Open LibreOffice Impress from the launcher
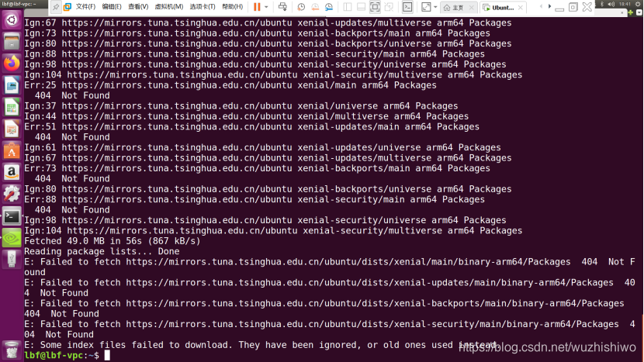Viewport: 644px width, 362px height. [x=12, y=129]
